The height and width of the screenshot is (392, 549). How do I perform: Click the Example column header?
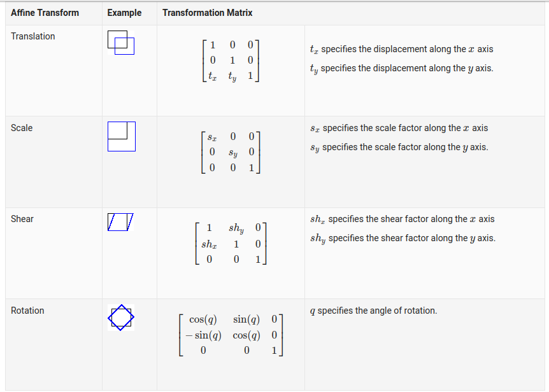pos(125,13)
